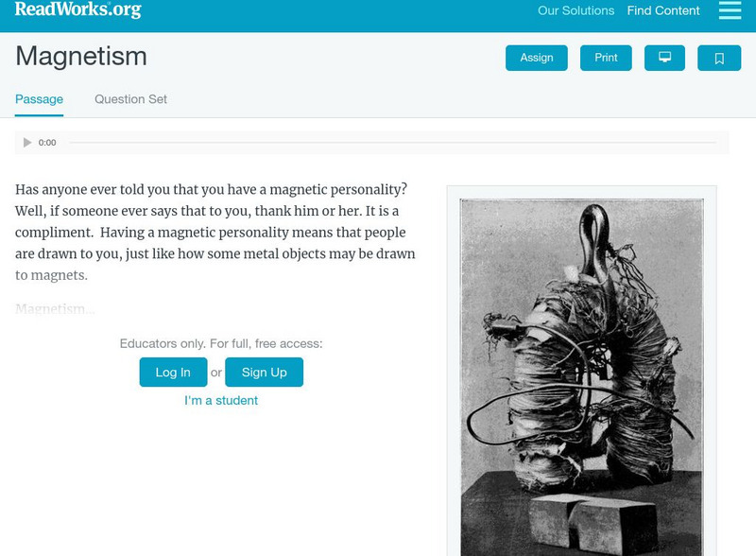Switch to the Question Set tab
Viewport: 756px width, 556px height.
click(x=129, y=98)
